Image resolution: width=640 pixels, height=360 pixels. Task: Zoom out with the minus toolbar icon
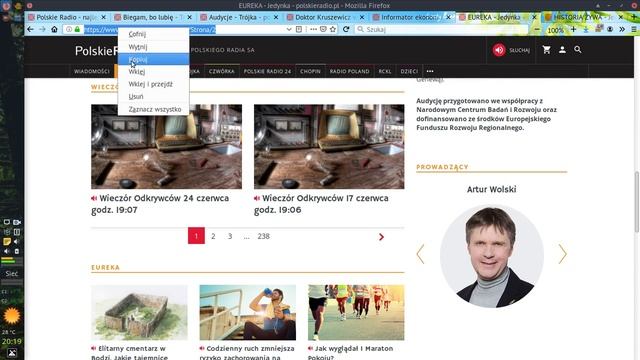[x=537, y=29]
